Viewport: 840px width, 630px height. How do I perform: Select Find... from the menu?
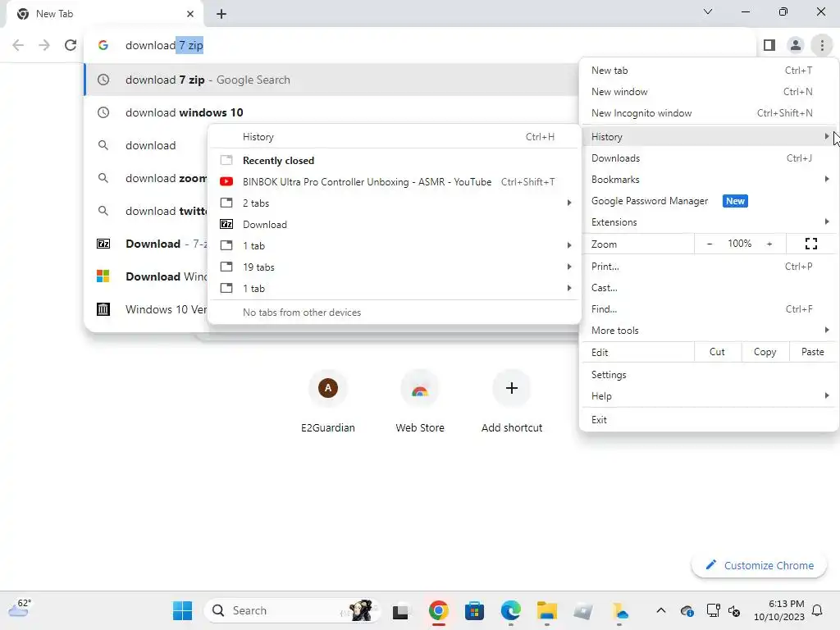coord(709,309)
